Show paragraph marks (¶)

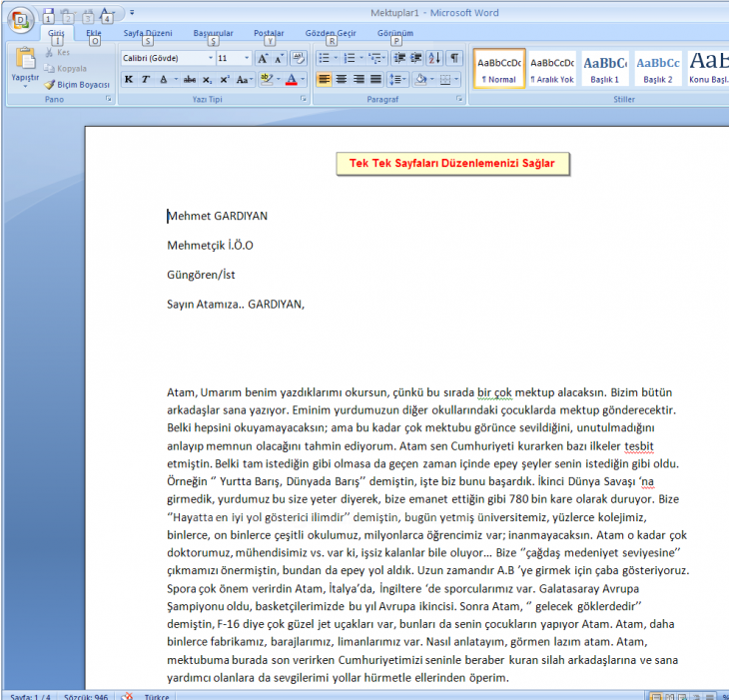(x=453, y=59)
